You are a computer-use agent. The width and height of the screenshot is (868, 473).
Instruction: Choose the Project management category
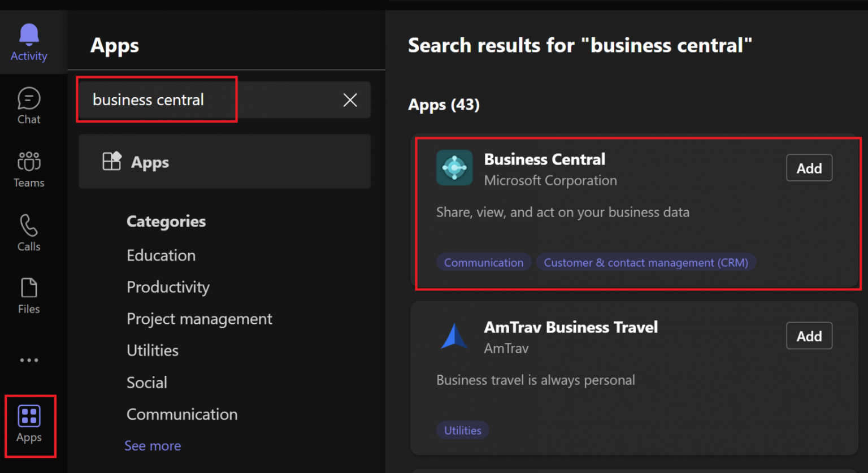pos(199,319)
